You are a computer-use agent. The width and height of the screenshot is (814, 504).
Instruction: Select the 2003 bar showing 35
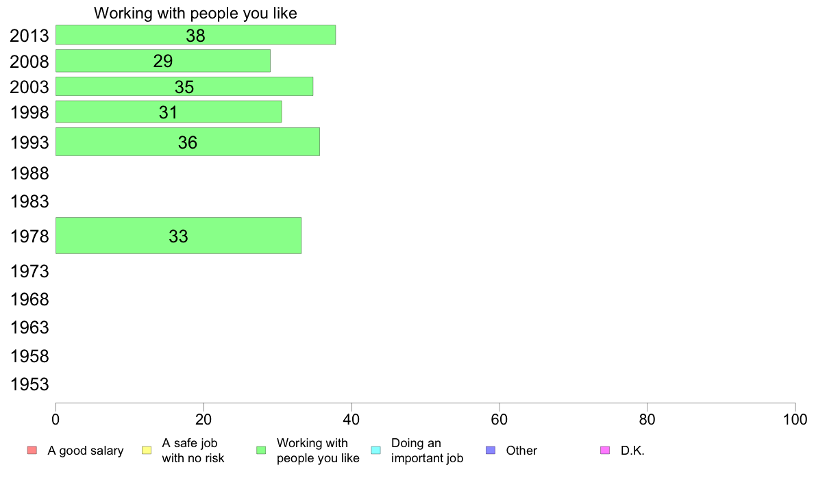184,86
